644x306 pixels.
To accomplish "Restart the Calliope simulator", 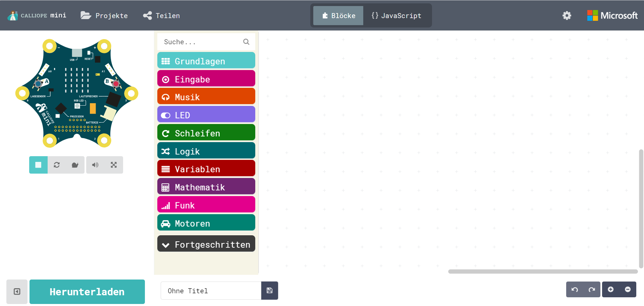I will pos(57,165).
